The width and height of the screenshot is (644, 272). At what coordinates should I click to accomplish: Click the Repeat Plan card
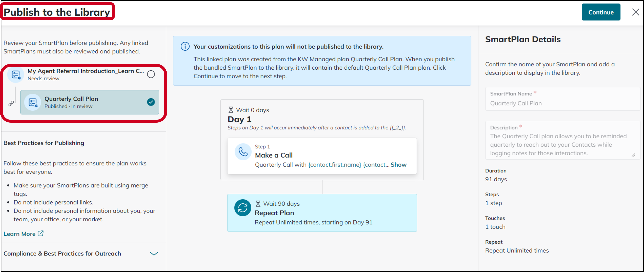[x=322, y=213]
